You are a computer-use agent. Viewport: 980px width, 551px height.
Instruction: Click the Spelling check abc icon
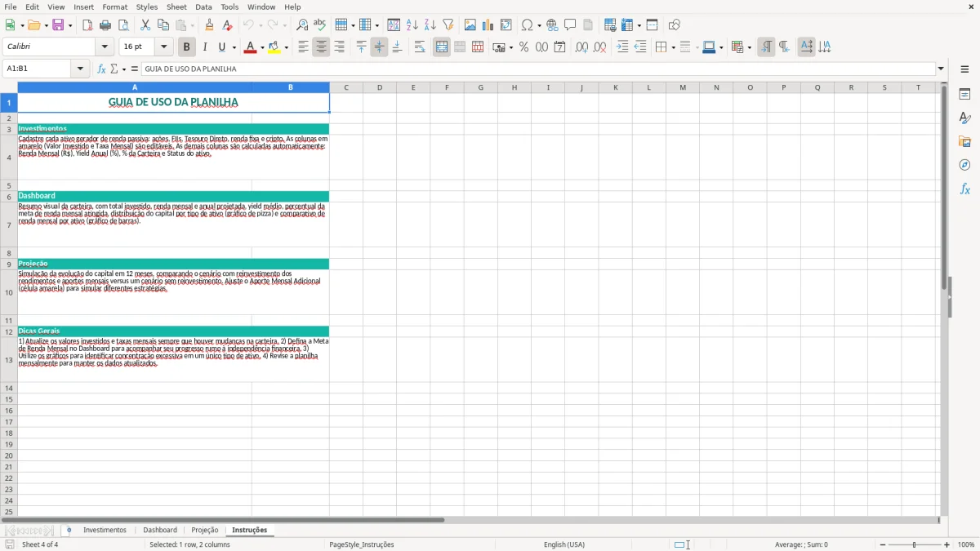[320, 25]
